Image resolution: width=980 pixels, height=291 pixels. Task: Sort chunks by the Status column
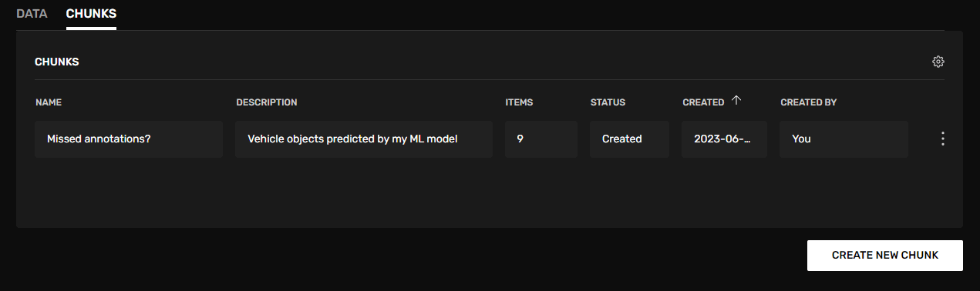coord(608,102)
